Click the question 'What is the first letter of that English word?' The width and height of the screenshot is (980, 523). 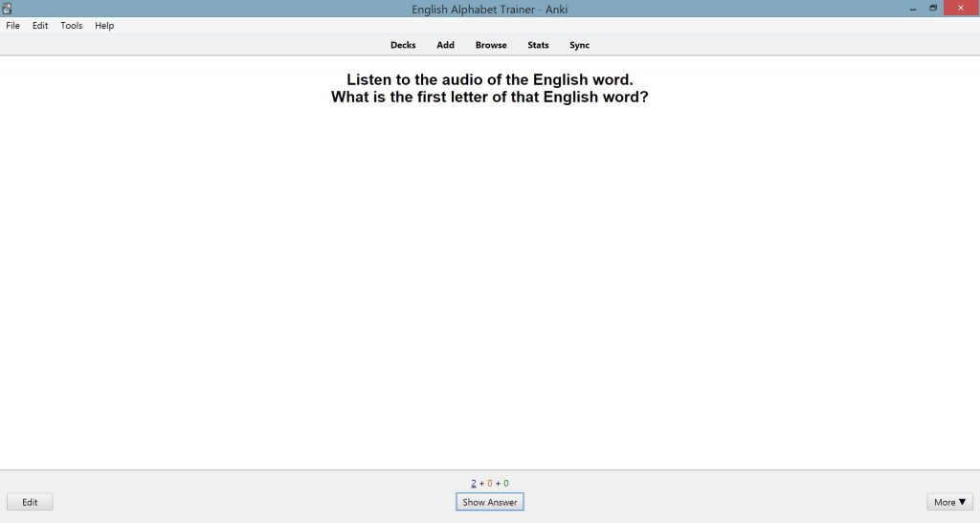(x=490, y=98)
